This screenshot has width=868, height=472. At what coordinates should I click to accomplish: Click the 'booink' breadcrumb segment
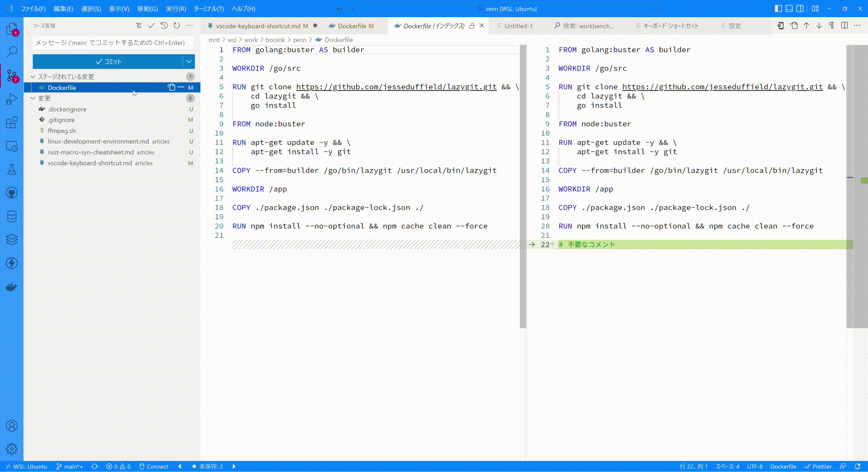coord(275,40)
